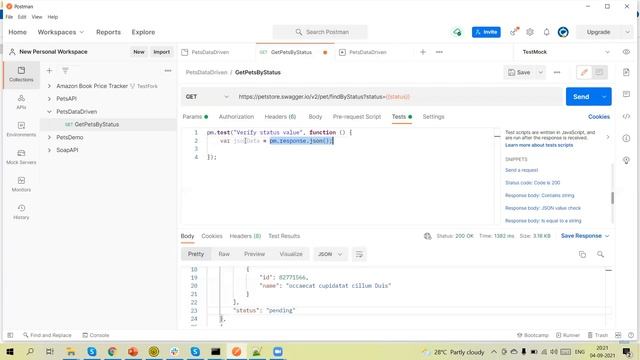Click the Invite button
This screenshot has width=640, height=360.
click(x=486, y=32)
